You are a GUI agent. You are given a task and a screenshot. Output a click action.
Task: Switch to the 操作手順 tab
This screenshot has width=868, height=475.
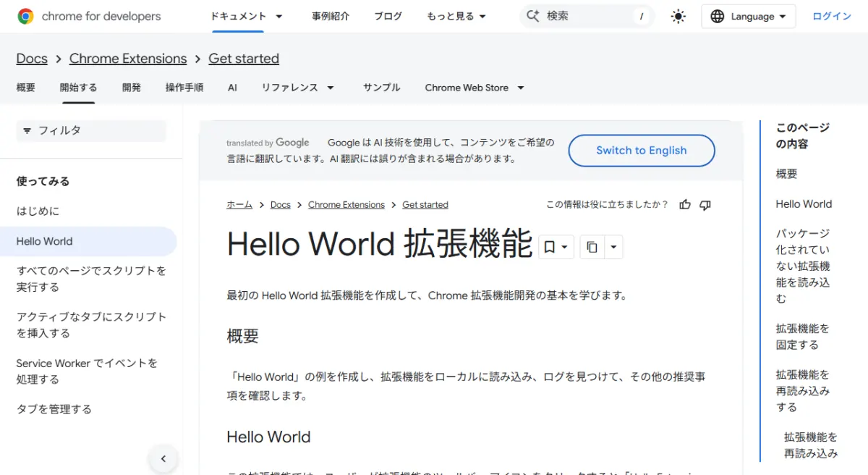(x=184, y=88)
